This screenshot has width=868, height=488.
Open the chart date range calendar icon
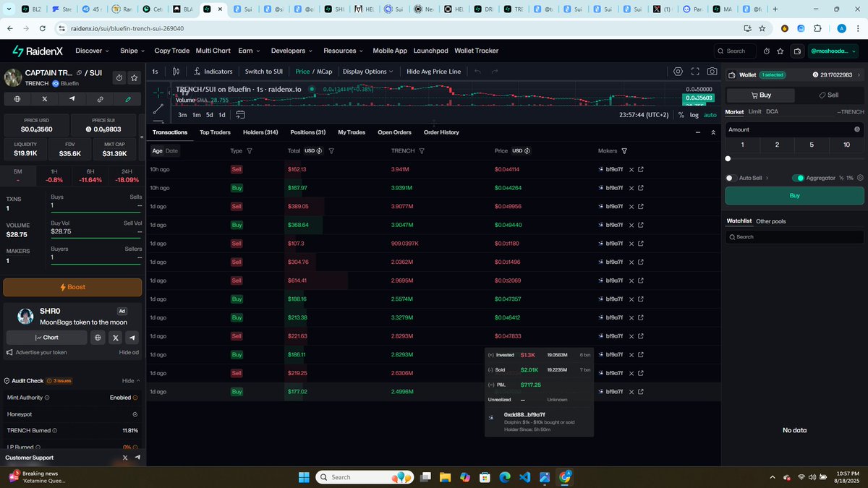coord(240,114)
